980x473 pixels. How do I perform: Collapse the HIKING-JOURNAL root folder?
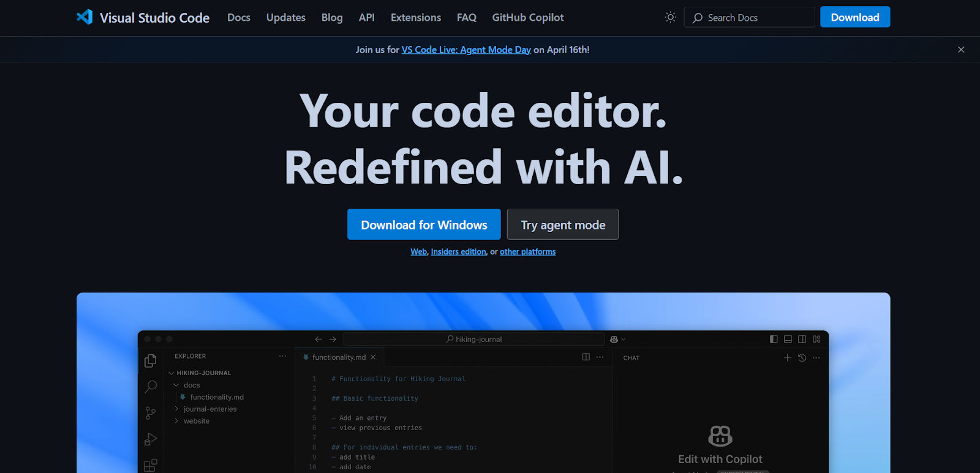coord(171,373)
